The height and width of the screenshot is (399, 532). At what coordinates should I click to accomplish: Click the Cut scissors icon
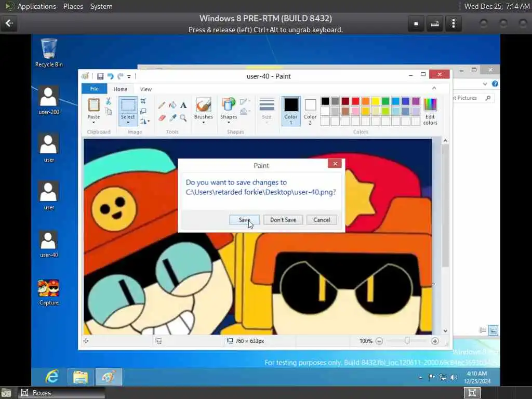[108, 101]
